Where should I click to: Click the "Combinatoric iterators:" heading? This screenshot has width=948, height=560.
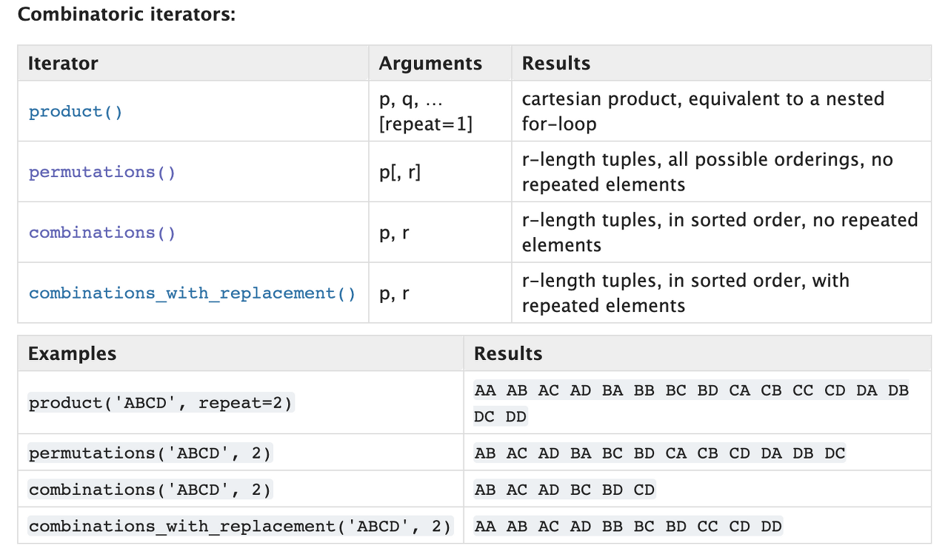tap(126, 14)
